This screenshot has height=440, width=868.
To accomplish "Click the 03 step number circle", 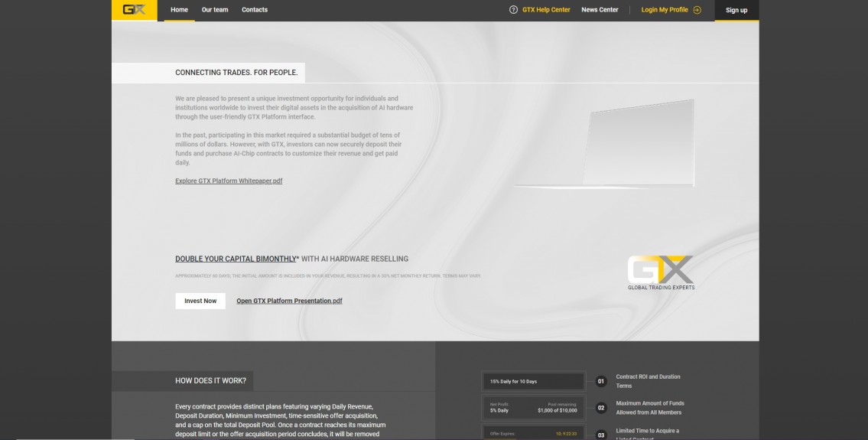I will [600, 435].
